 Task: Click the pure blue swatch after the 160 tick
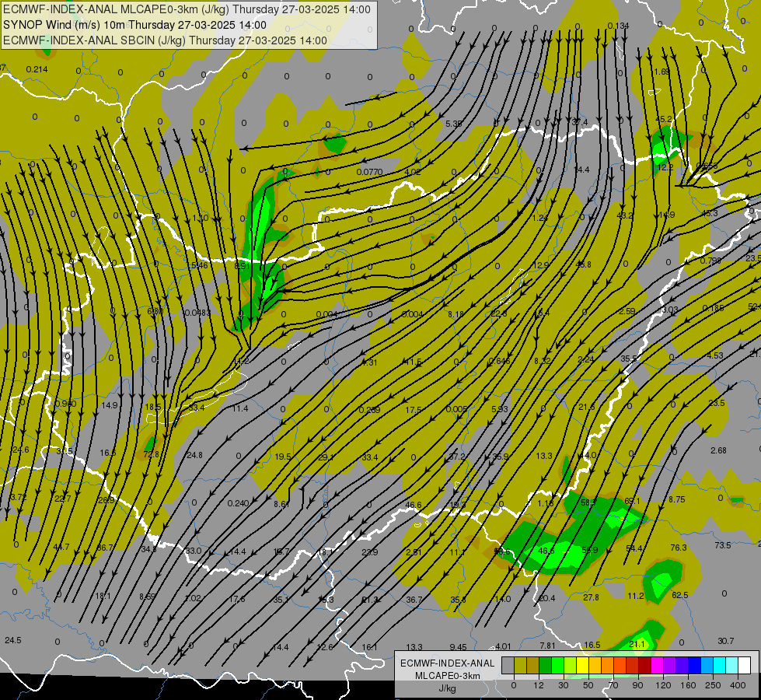[694, 665]
